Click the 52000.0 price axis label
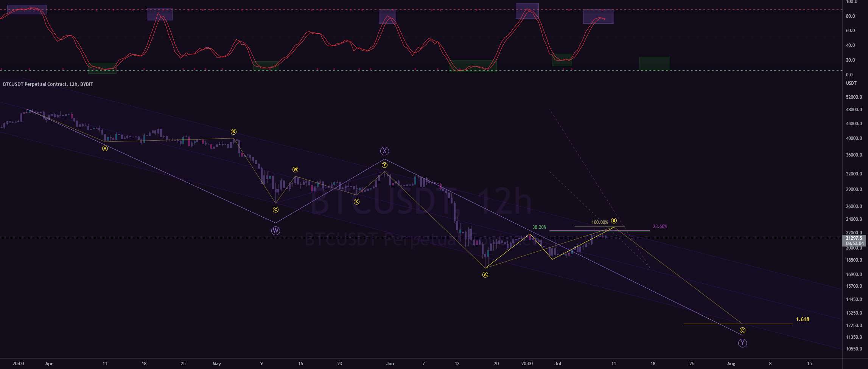868x369 pixels. coord(853,97)
